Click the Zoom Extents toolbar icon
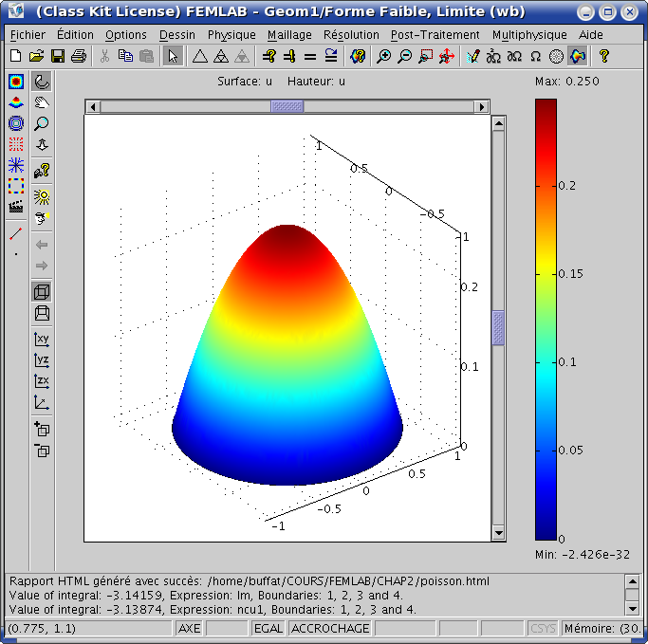 click(x=446, y=56)
